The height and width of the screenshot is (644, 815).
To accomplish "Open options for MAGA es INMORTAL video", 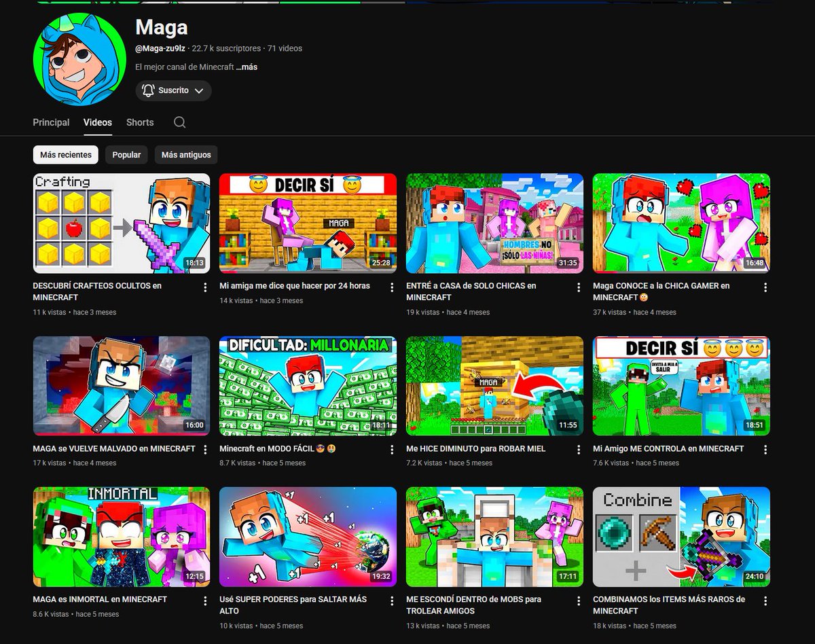I will click(206, 601).
